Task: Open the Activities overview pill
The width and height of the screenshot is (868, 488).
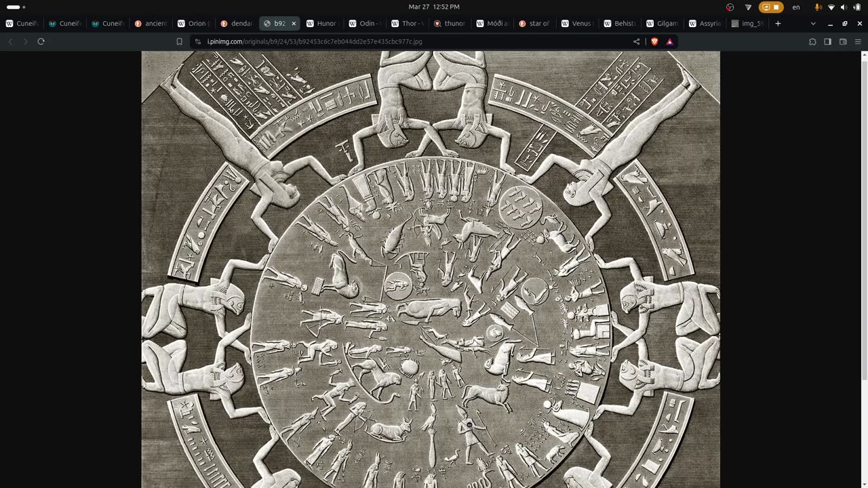Action: [16, 7]
